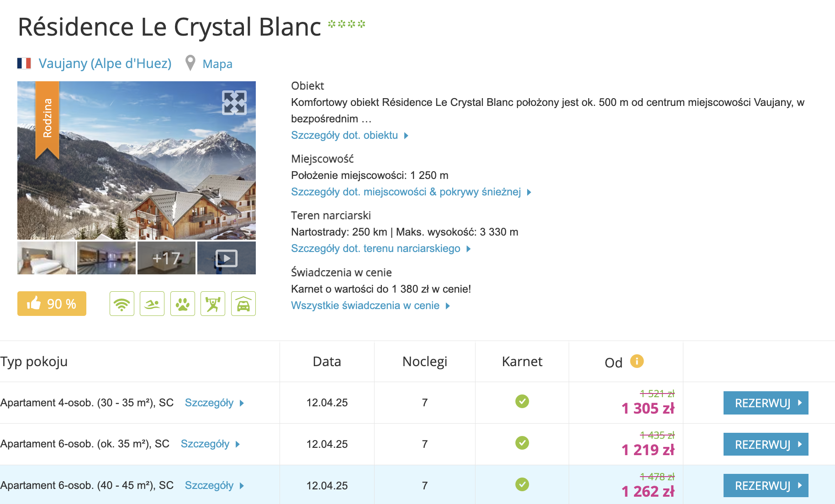Click the fitness weightlifting amenity icon

pyautogui.click(x=213, y=304)
